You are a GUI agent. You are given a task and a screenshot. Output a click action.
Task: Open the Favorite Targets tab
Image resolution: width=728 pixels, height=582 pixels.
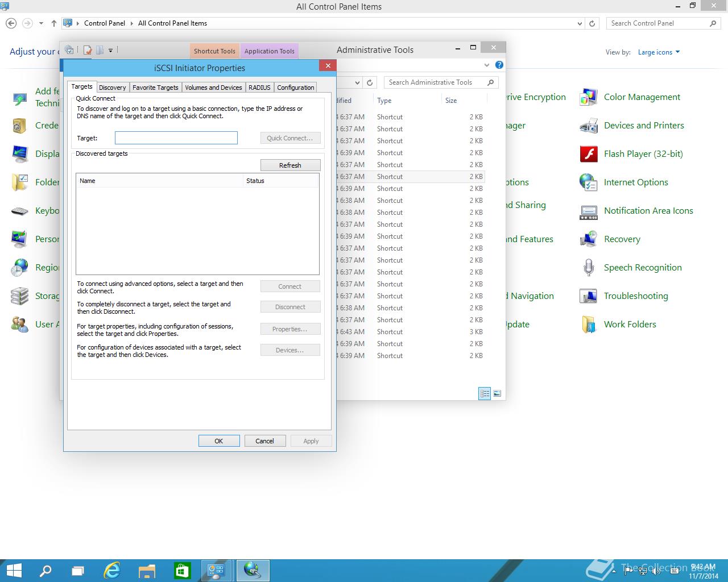(x=155, y=88)
